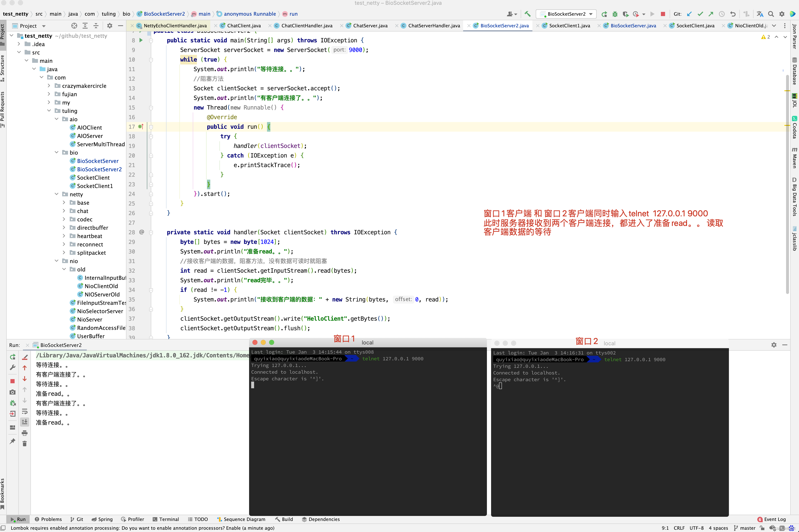
Task: Pin the Run tab with pin icon
Action: coord(13,441)
